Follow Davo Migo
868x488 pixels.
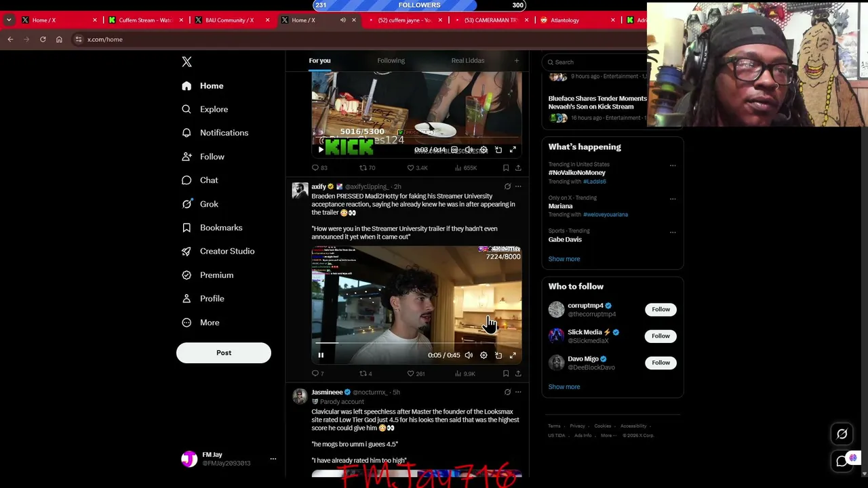[x=660, y=363]
